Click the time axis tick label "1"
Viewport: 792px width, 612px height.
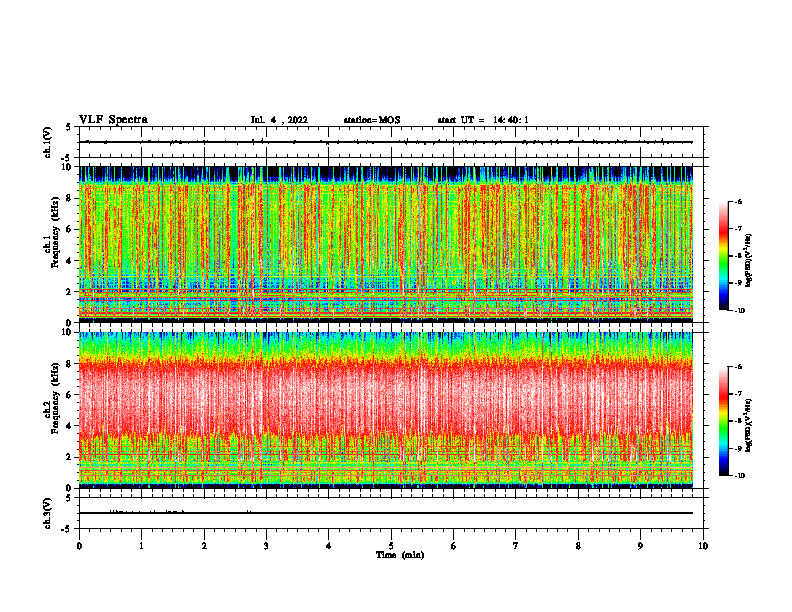click(x=141, y=546)
